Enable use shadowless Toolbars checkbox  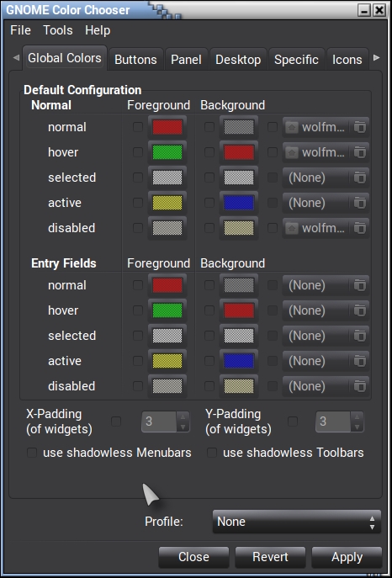(212, 453)
